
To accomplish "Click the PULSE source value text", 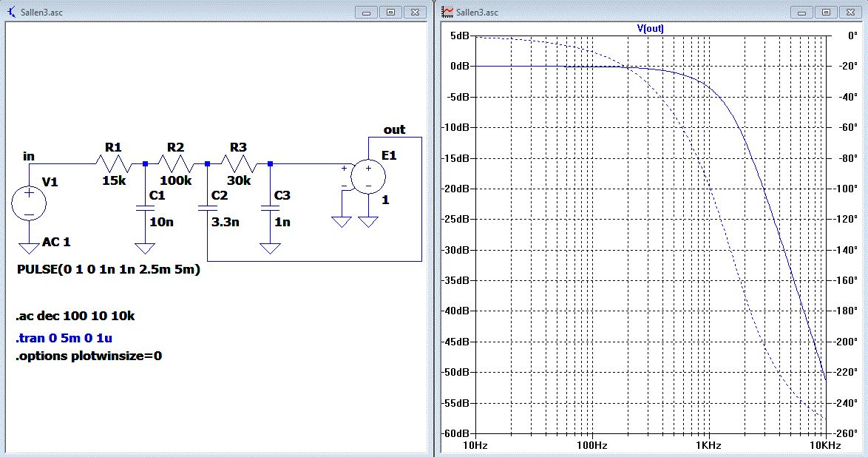I will click(108, 269).
